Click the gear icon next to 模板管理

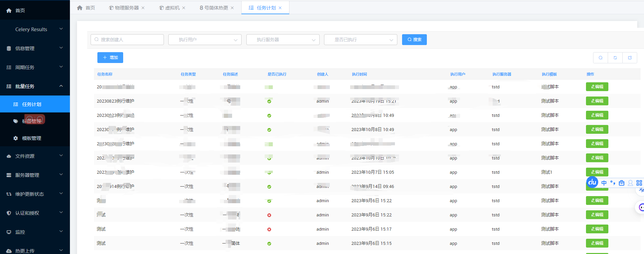[16, 138]
